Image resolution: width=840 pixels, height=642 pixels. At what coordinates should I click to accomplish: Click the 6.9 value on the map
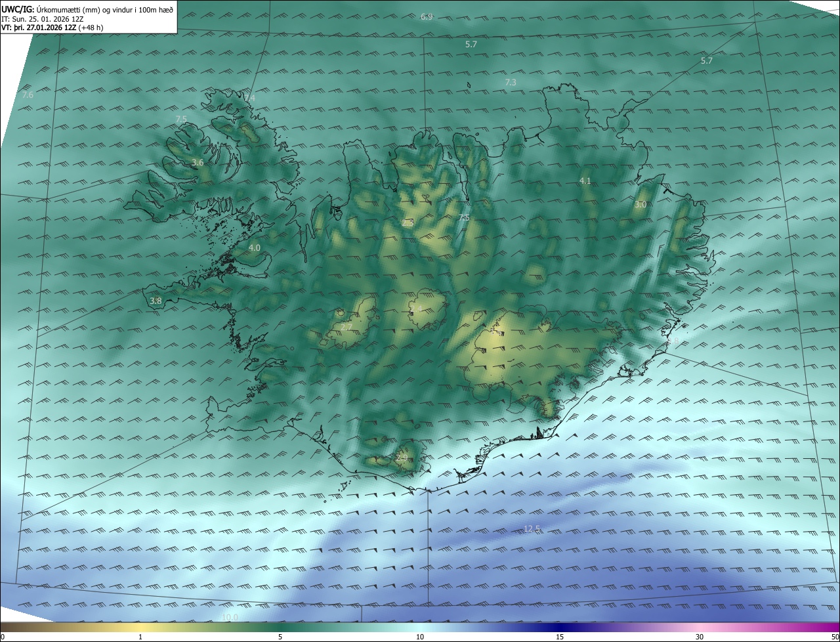427,16
